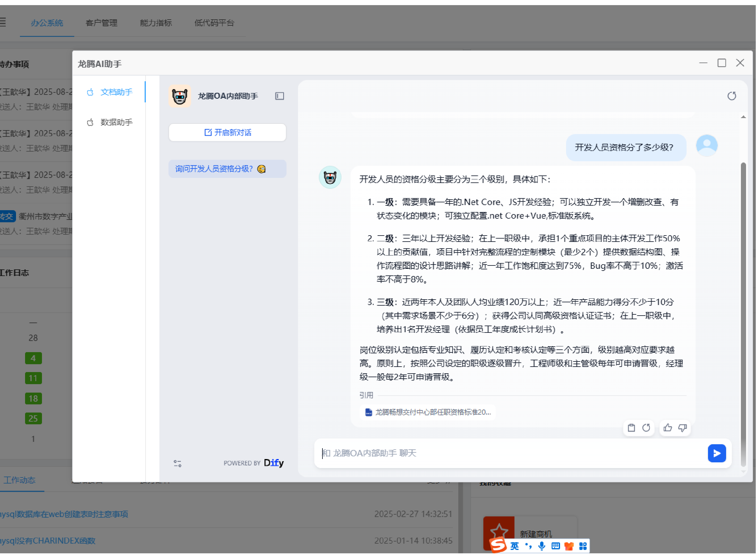Screen dimensions: 756x559
Task: Send a message with the paper-plane button
Action: [717, 453]
